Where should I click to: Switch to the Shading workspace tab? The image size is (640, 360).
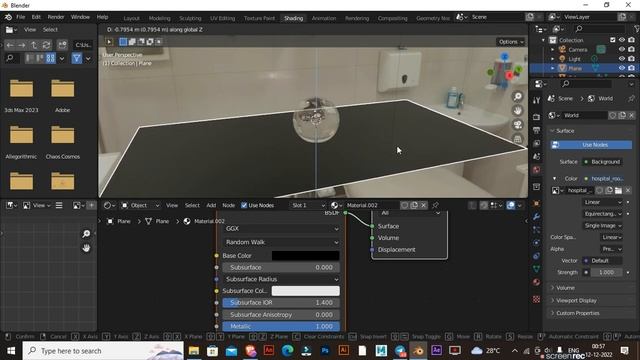tap(293, 18)
